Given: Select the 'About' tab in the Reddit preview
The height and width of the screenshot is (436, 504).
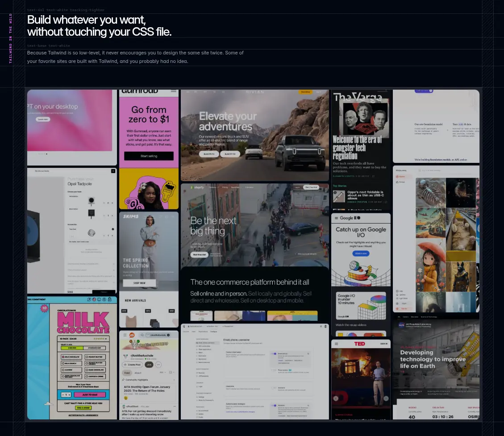Looking at the screenshot, I should point(138,373).
